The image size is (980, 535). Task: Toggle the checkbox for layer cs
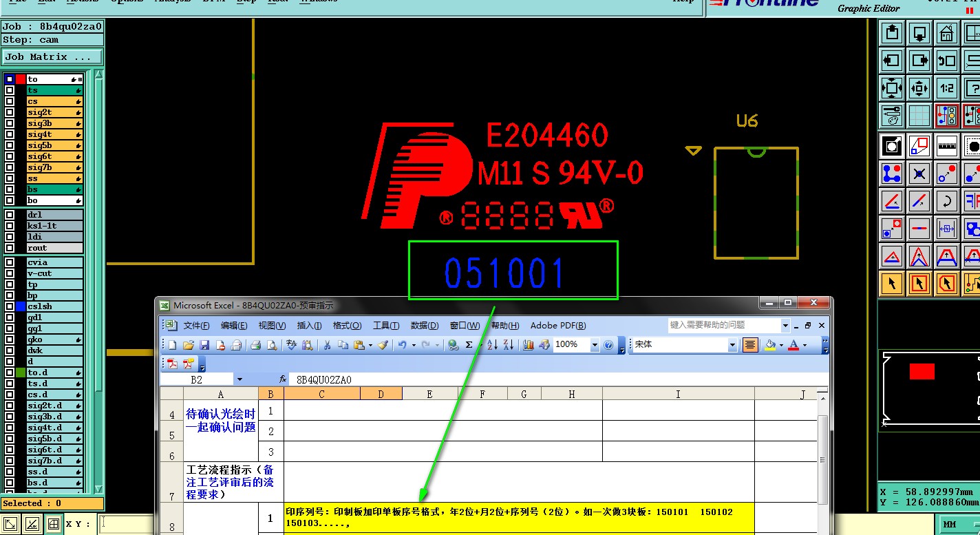click(x=10, y=101)
